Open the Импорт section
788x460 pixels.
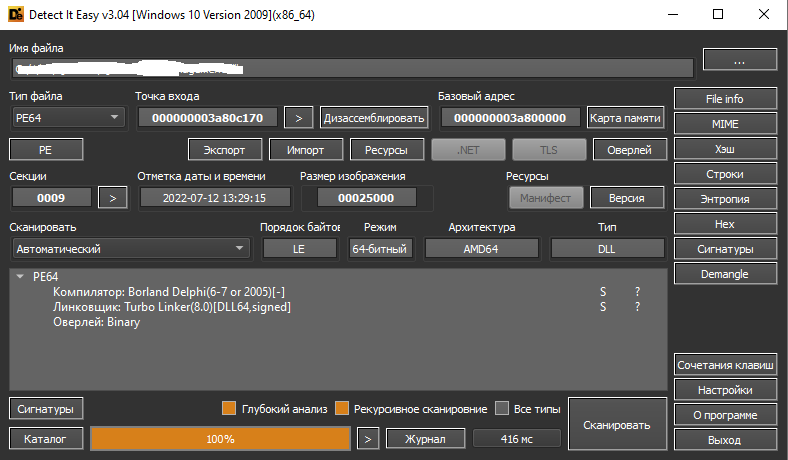click(x=306, y=150)
